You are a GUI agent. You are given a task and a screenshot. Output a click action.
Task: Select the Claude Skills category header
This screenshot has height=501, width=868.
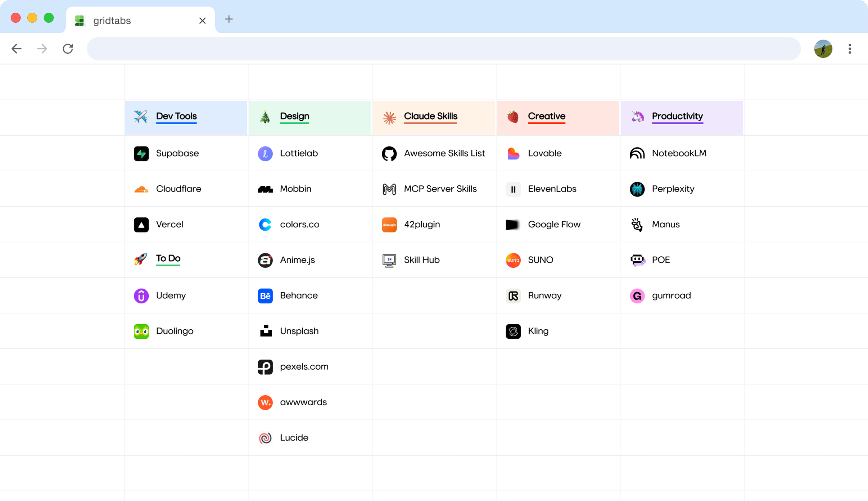click(430, 116)
